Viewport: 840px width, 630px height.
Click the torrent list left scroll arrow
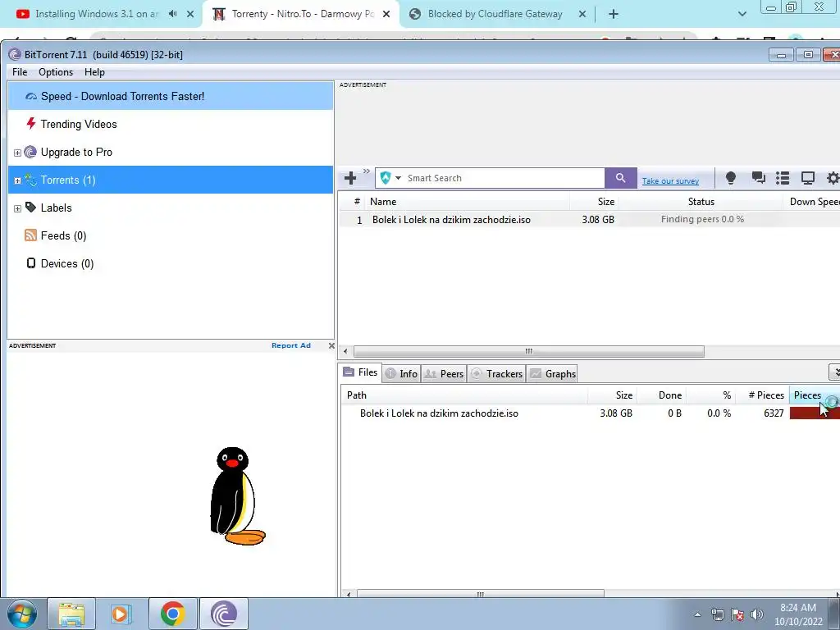tap(345, 351)
